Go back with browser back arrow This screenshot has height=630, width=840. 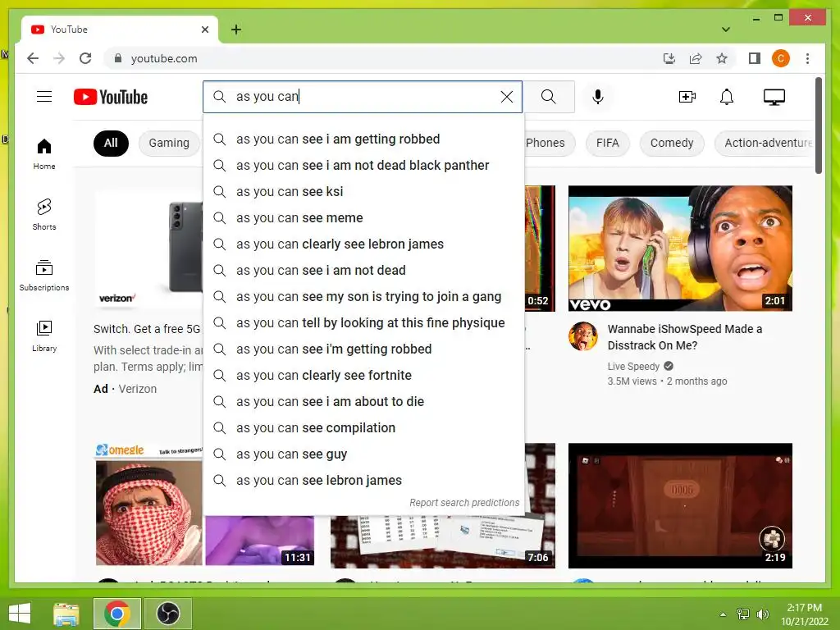pos(33,58)
